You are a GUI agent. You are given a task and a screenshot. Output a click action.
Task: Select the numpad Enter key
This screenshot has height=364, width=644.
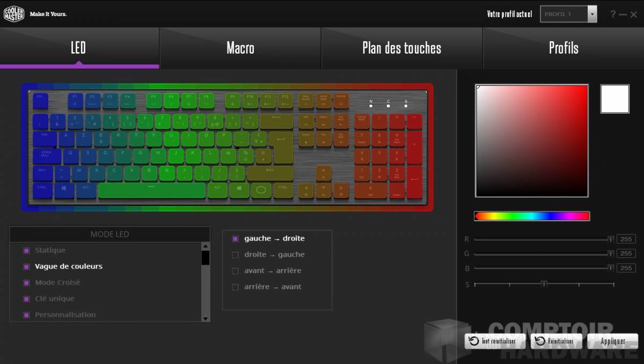point(414,183)
